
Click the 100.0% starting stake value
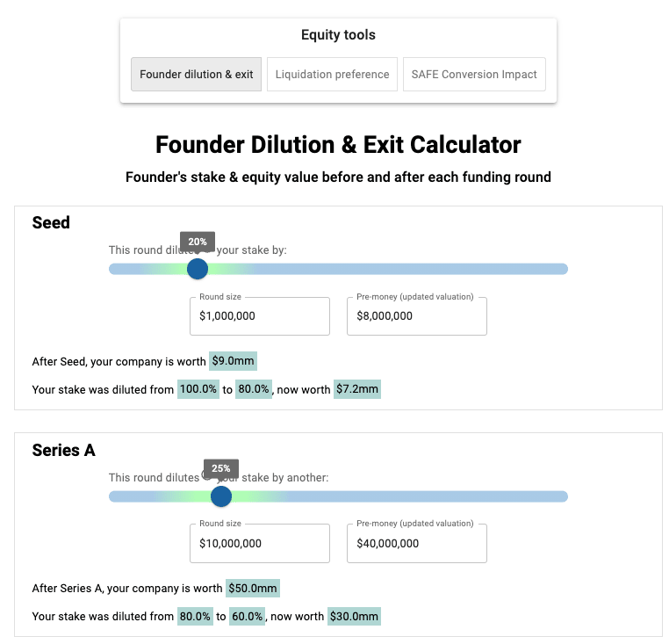click(x=198, y=389)
